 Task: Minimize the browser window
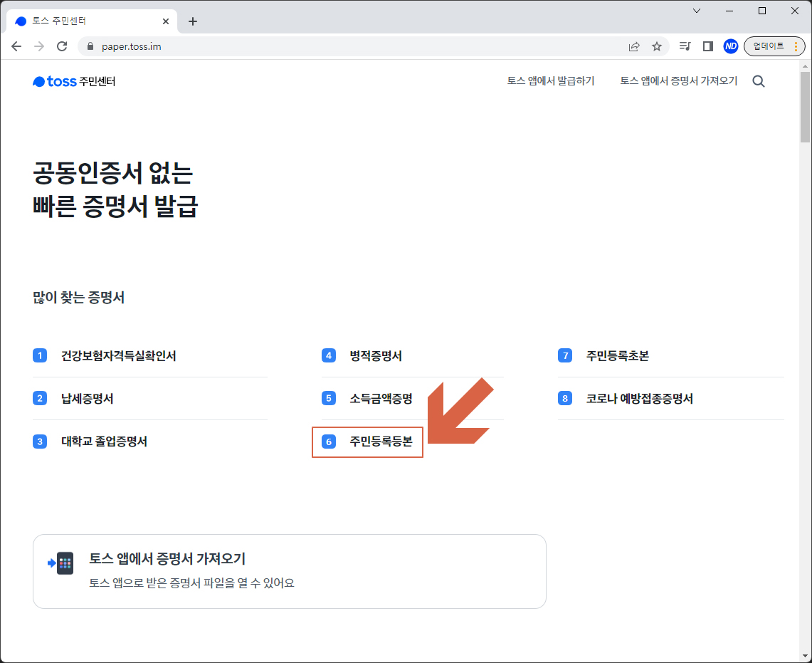(x=729, y=11)
